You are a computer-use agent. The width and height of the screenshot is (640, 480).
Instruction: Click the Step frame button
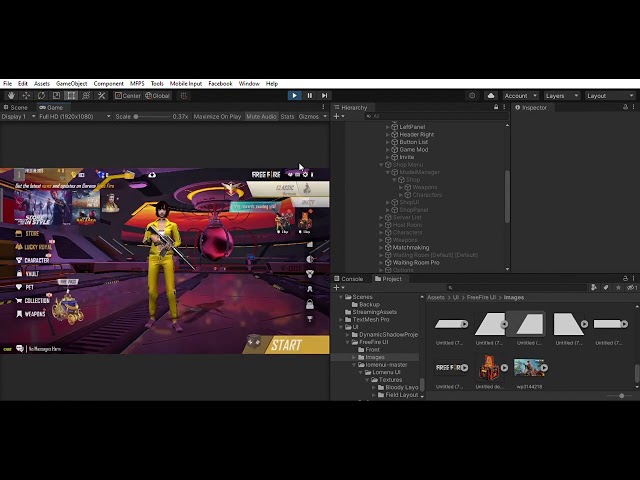pos(324,96)
